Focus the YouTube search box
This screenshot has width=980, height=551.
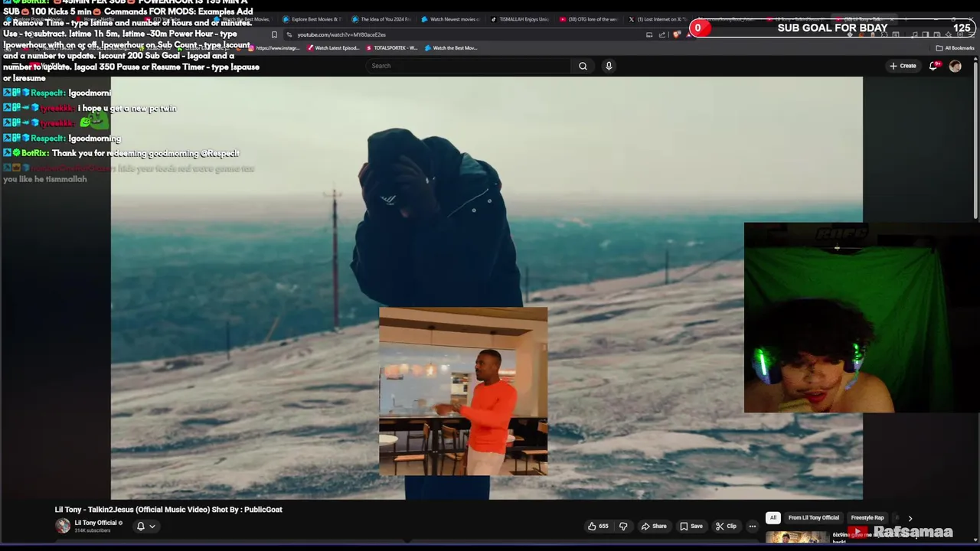click(469, 66)
